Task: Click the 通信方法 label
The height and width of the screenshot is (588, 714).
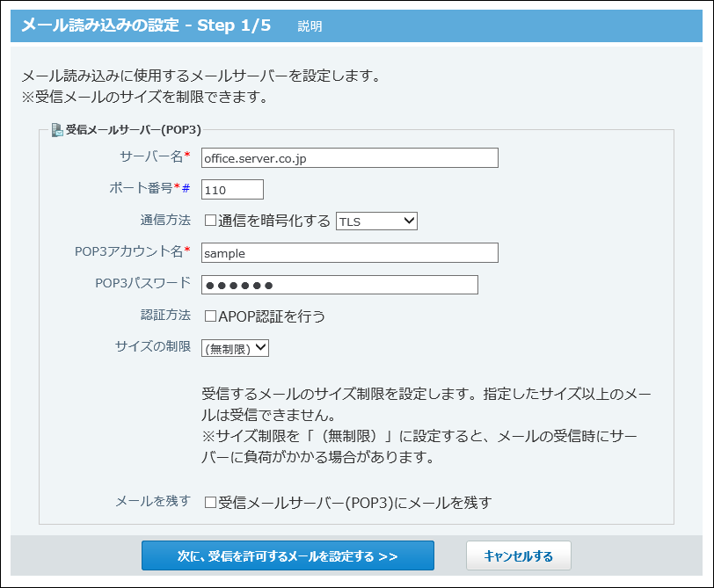Action: tap(165, 221)
